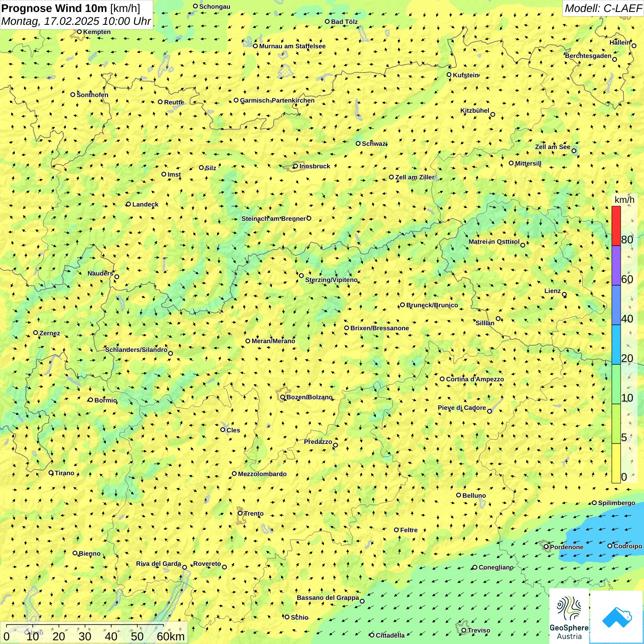Click the GeoSphere Austria logo
Screen dimensions: 644x644
coord(569,616)
